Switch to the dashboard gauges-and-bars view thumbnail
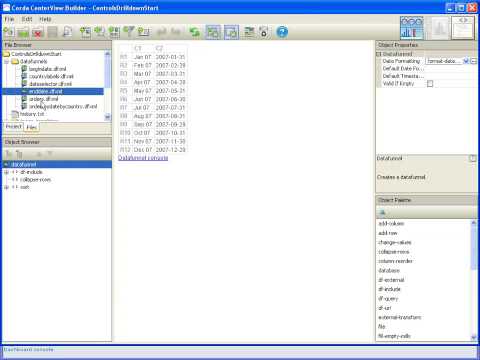The width and height of the screenshot is (480, 360). click(x=412, y=28)
